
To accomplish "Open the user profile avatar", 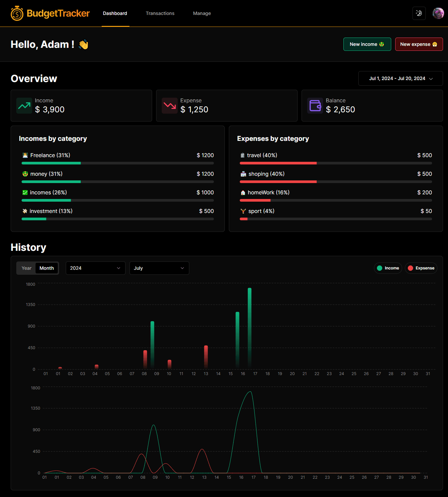I will (x=438, y=13).
